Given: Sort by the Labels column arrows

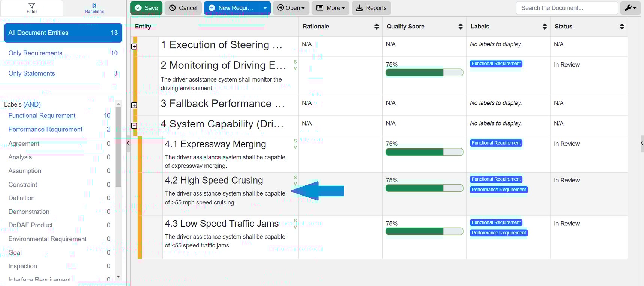Looking at the screenshot, I should tap(544, 27).
